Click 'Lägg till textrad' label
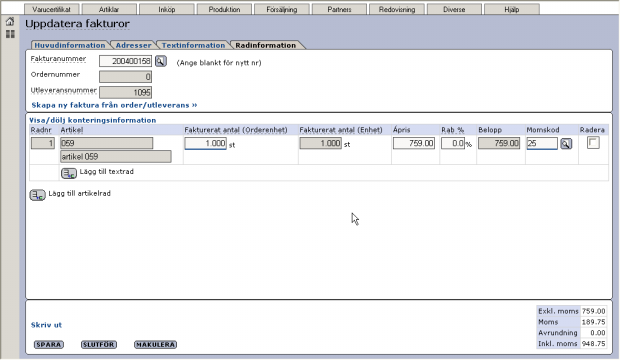 107,172
